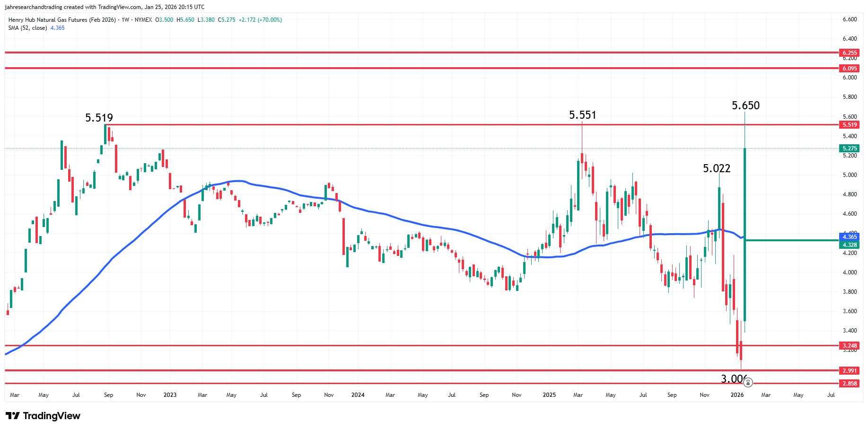Click the 4.800 price scale value
The width and height of the screenshot is (868, 430).
coord(850,194)
